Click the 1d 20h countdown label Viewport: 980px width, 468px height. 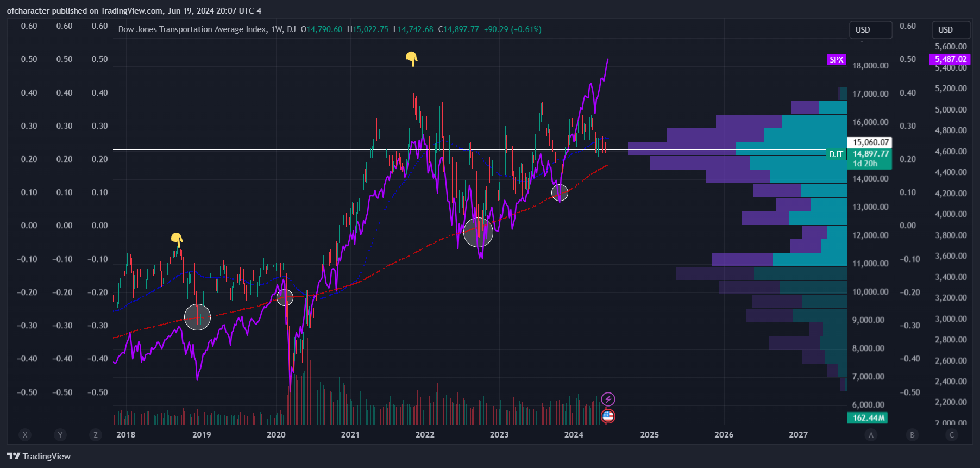[x=865, y=164]
